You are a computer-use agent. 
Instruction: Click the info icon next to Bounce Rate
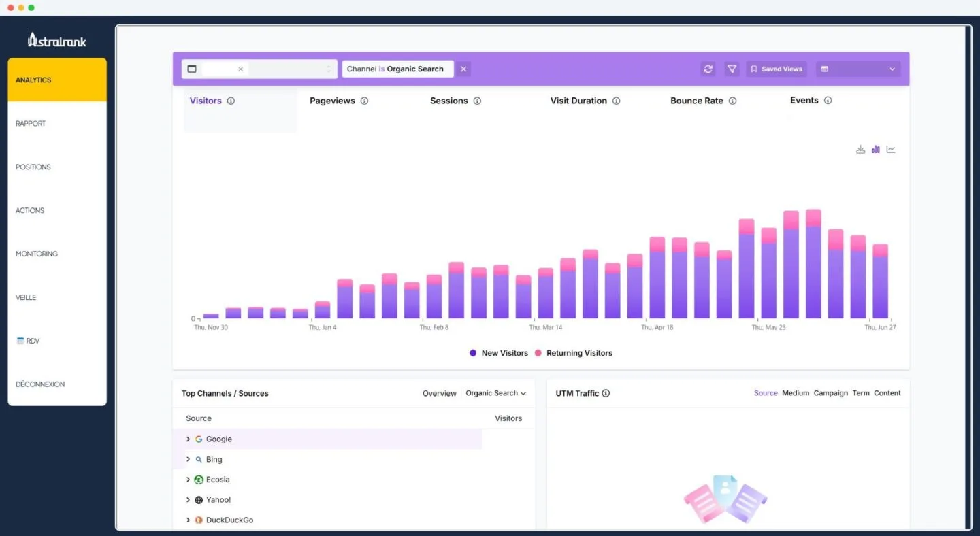click(732, 101)
